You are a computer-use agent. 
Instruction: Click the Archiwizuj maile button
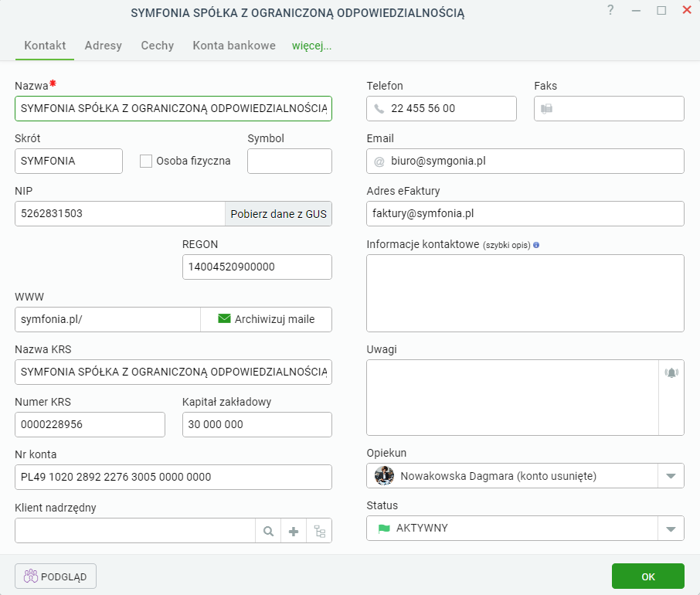click(x=266, y=319)
